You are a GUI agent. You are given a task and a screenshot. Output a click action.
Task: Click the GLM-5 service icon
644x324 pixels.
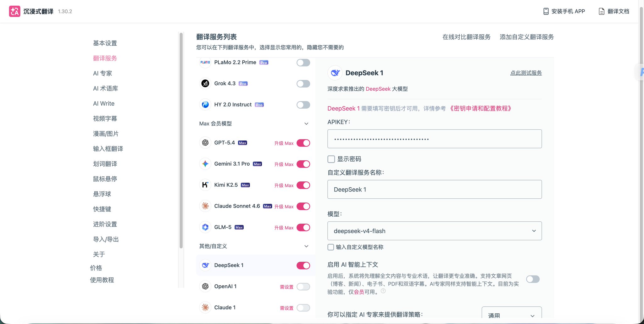coord(205,227)
